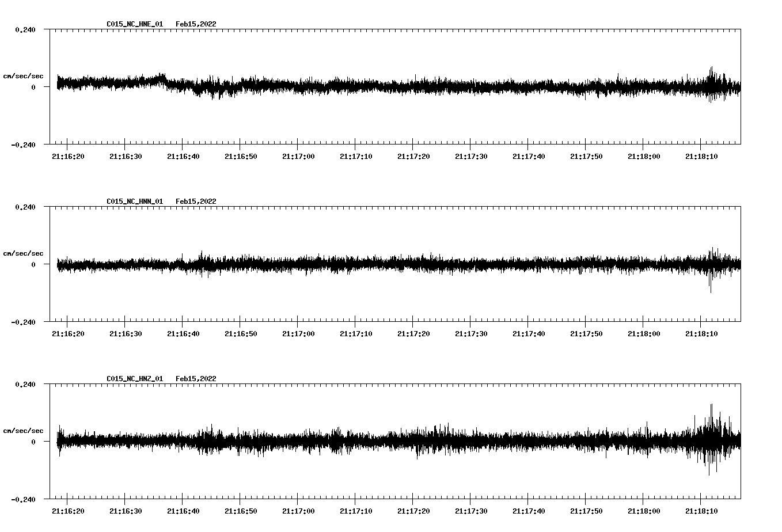
Task: Pick the 21:17:20 timestamp under HNZ plot
Action: [x=413, y=511]
